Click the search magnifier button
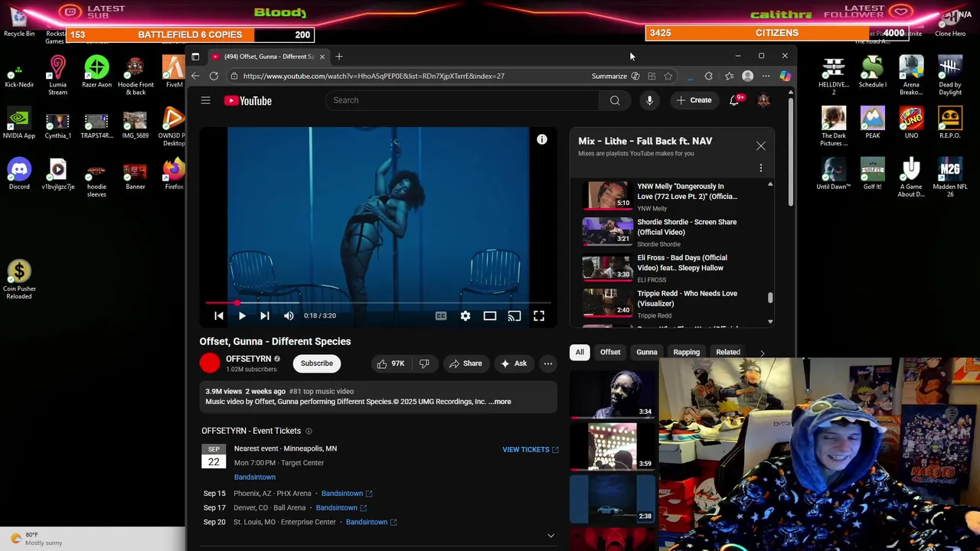Screen dimensions: 980x551 (x=615, y=100)
